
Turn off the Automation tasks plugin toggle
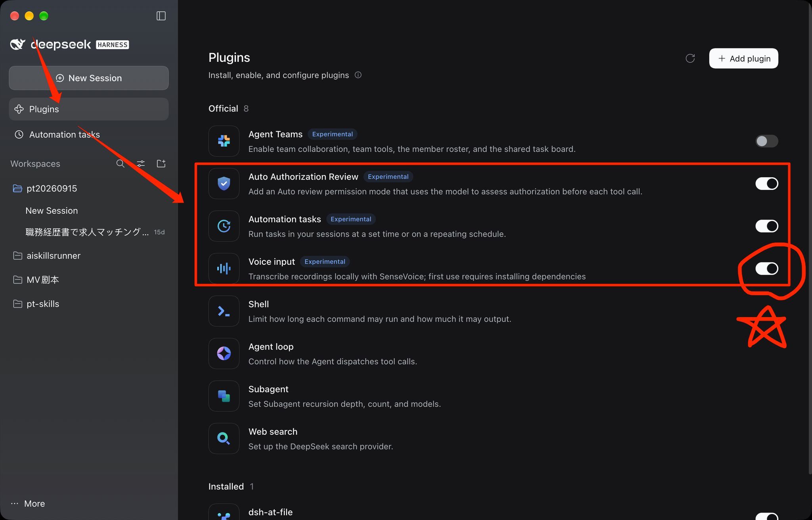pos(767,226)
